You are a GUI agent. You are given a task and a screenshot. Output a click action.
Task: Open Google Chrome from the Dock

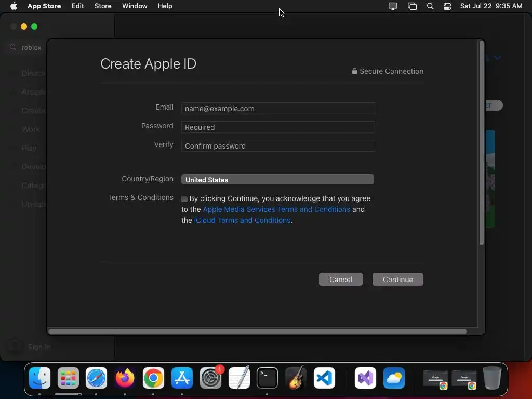(153, 378)
